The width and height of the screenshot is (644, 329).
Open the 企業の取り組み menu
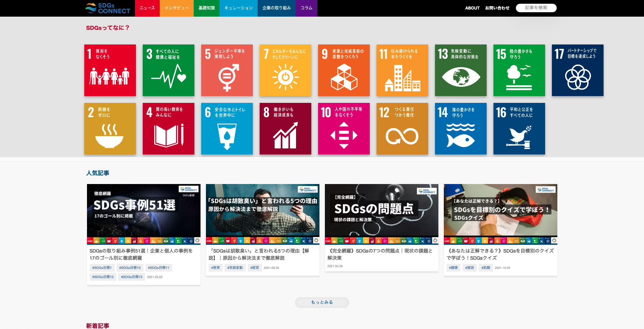276,8
